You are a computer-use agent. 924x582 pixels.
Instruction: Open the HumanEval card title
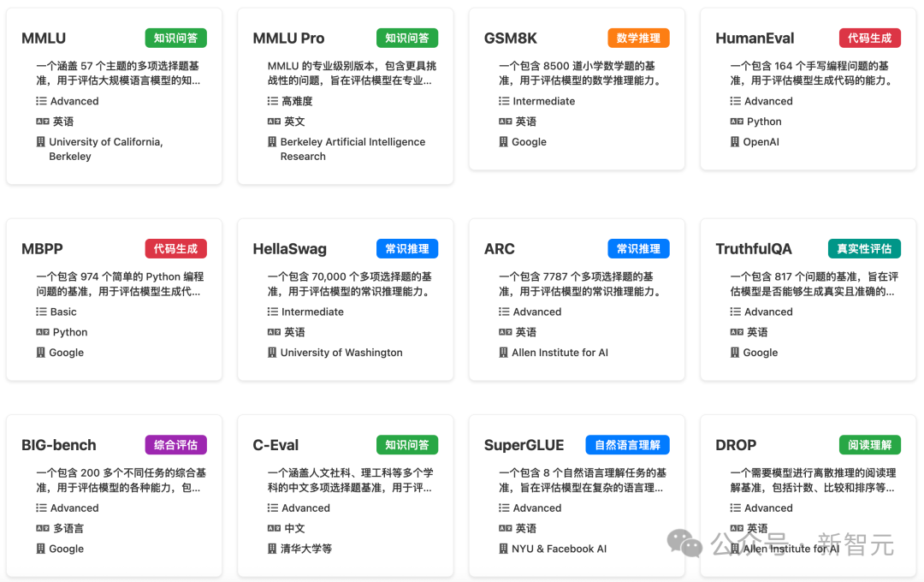click(x=755, y=39)
